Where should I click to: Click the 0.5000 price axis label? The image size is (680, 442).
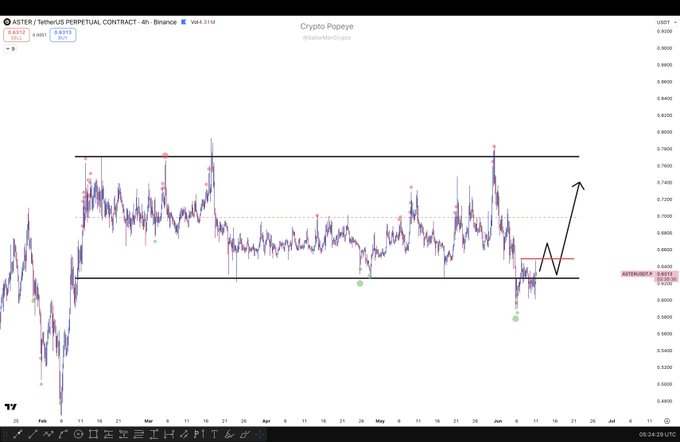pyautogui.click(x=664, y=384)
